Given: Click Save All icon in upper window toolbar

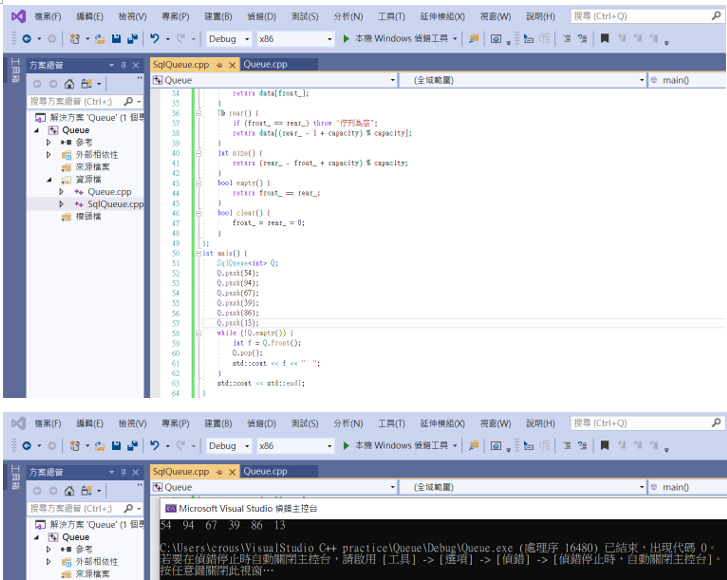Looking at the screenshot, I should 133,39.
